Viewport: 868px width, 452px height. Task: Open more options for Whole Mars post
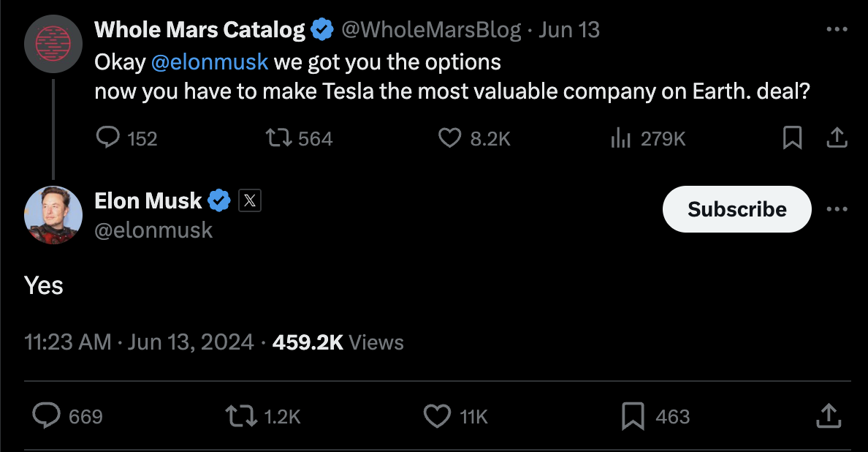tap(837, 30)
